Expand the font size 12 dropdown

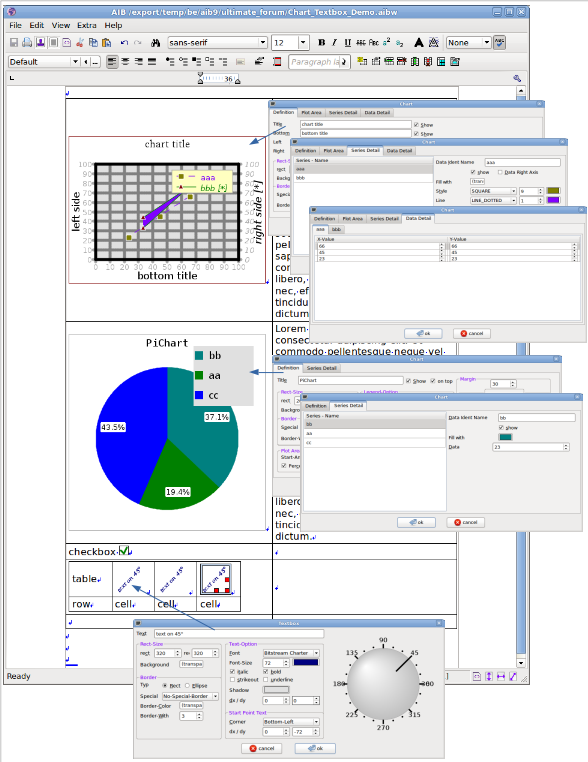303,43
